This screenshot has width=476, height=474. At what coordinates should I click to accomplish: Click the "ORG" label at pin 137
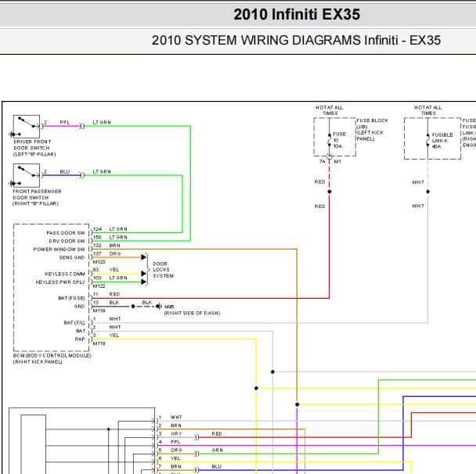pyautogui.click(x=115, y=253)
